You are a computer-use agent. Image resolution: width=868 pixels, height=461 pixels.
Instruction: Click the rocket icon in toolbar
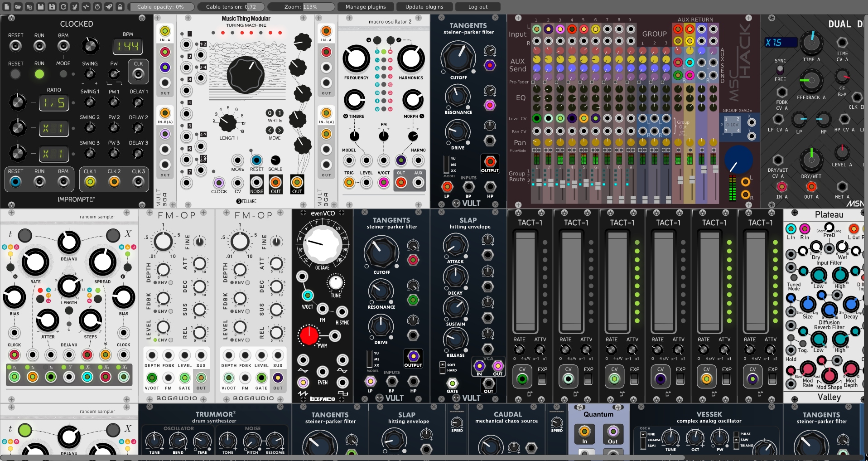(108, 7)
